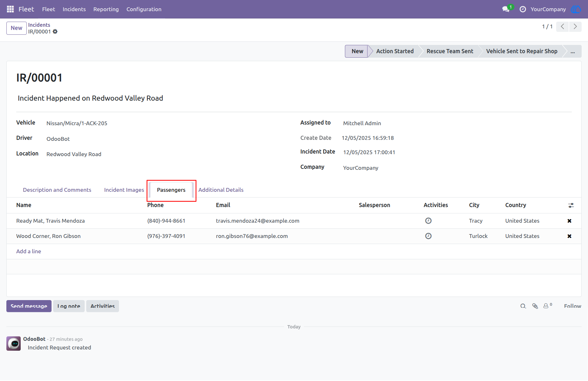Set stage to Vehicle Sent to Repair Shop

521,51
